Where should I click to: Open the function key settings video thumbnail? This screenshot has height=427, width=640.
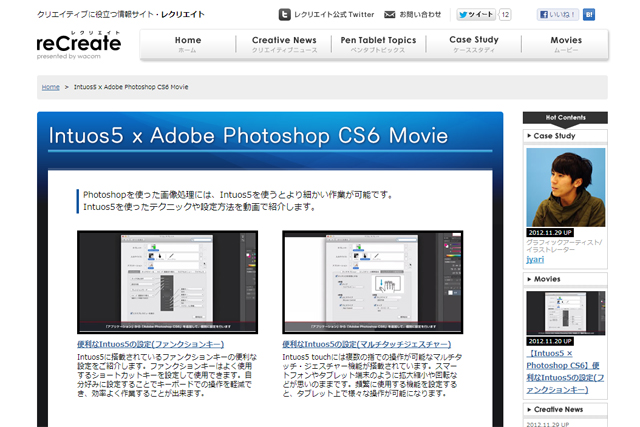click(x=167, y=282)
